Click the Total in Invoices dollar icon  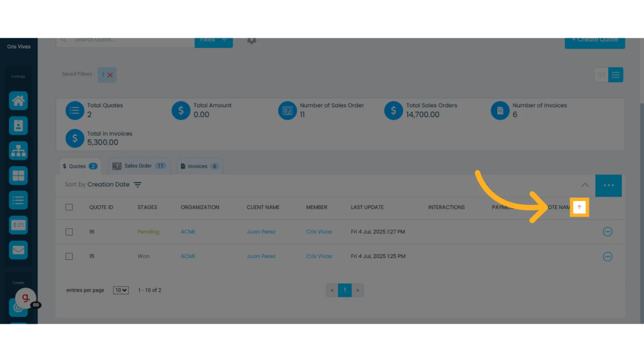75,139
